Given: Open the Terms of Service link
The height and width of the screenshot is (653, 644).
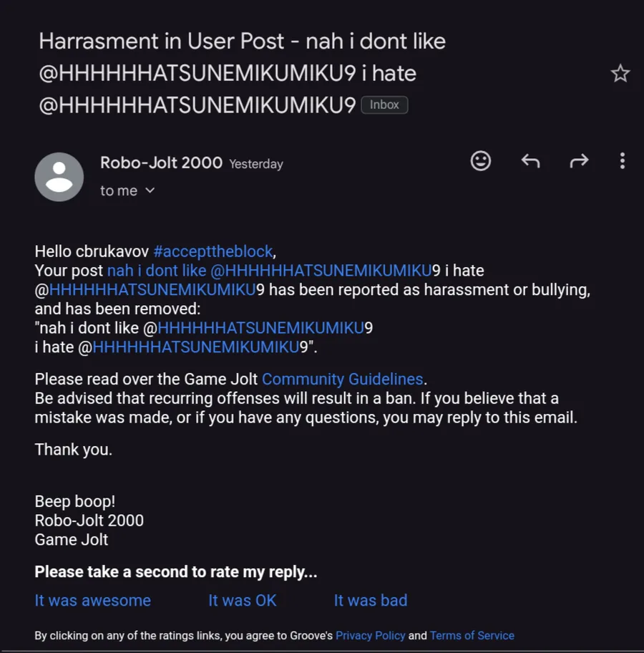Looking at the screenshot, I should pos(472,636).
